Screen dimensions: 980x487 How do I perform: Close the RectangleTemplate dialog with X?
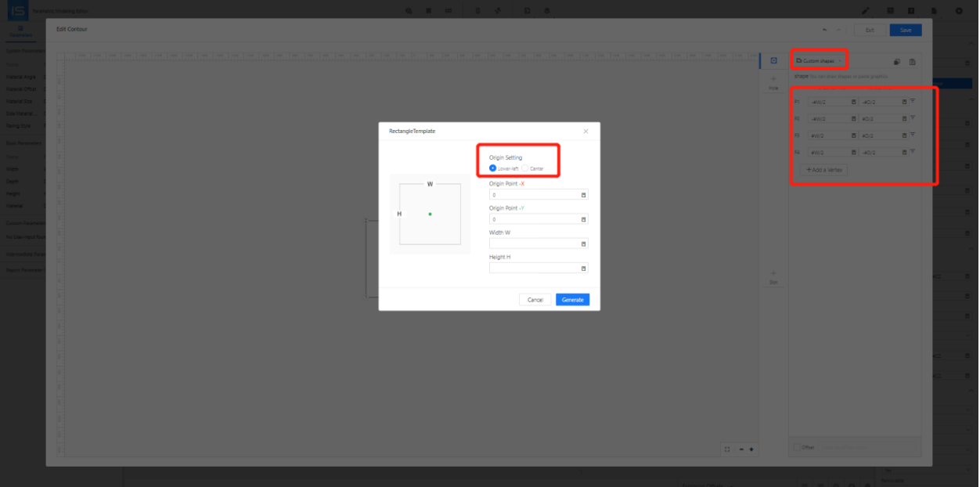coord(585,131)
